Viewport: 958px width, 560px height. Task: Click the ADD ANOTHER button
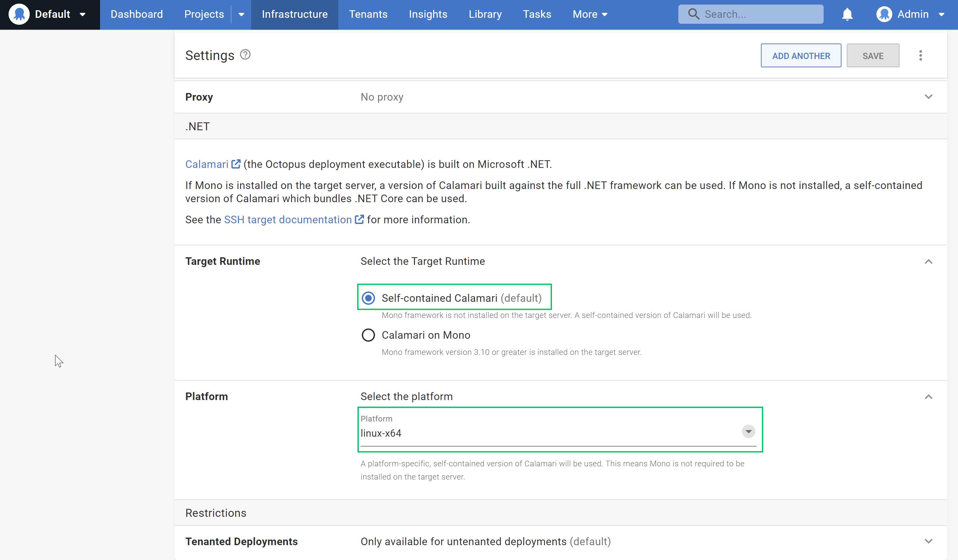(x=801, y=55)
